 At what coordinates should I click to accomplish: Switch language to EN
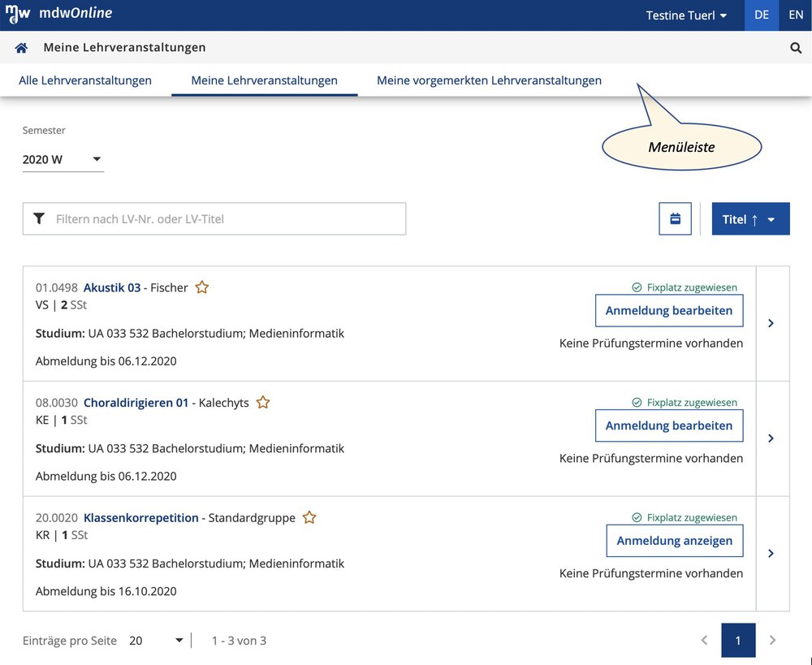click(x=795, y=15)
